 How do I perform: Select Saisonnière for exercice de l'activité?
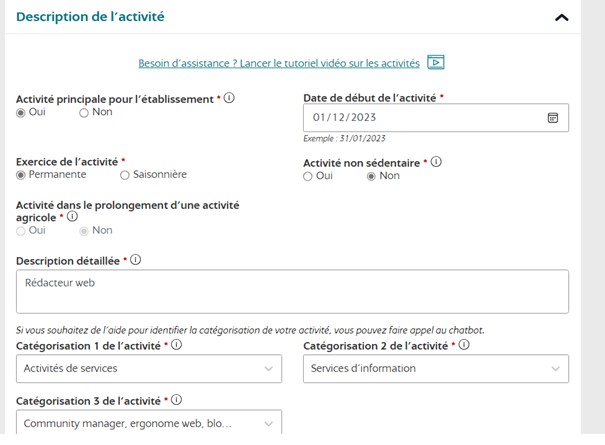[x=124, y=176]
